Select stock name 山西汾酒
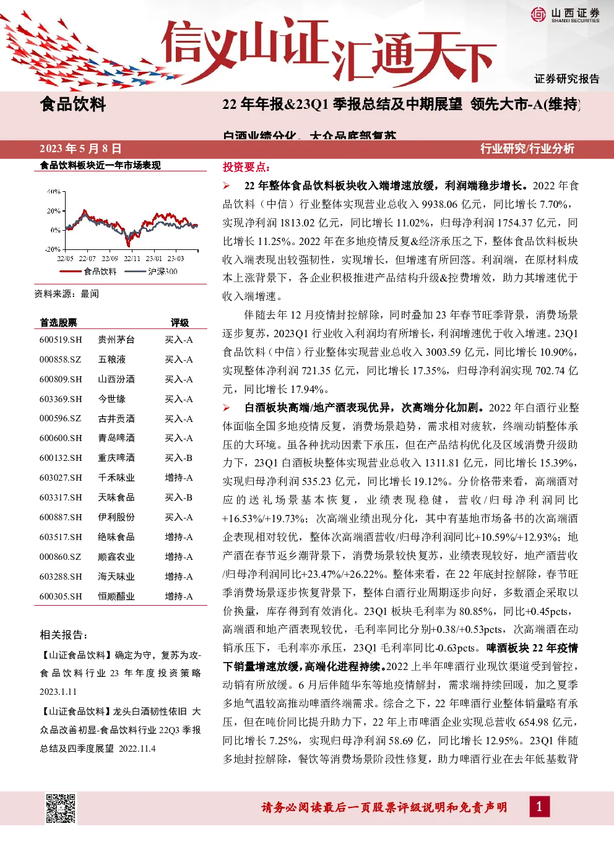This screenshot has height=868, width=614. 116,379
